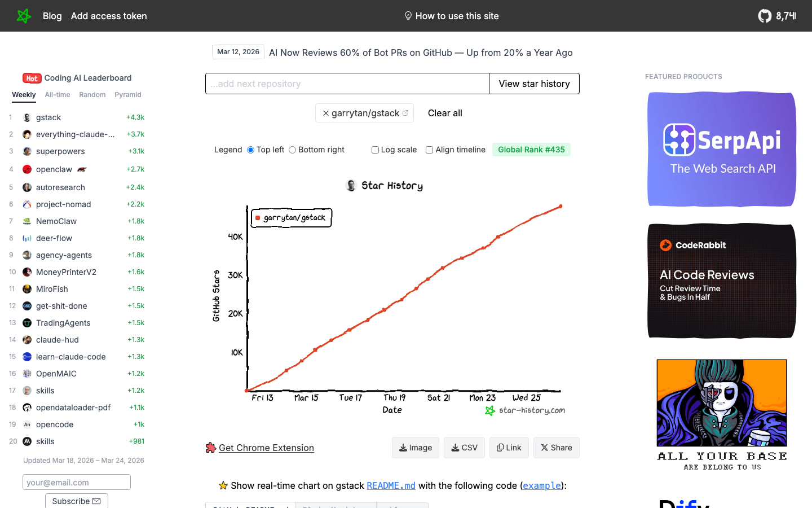Image resolution: width=812 pixels, height=508 pixels.
Task: Click the agency-agents avatar icon
Action: click(x=27, y=255)
